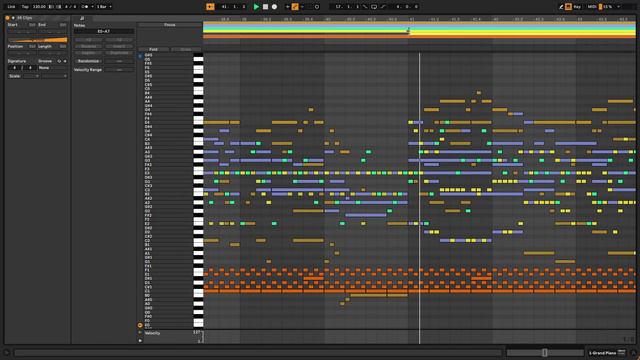
Task: Click the Set button beside Length
Action: (62, 47)
